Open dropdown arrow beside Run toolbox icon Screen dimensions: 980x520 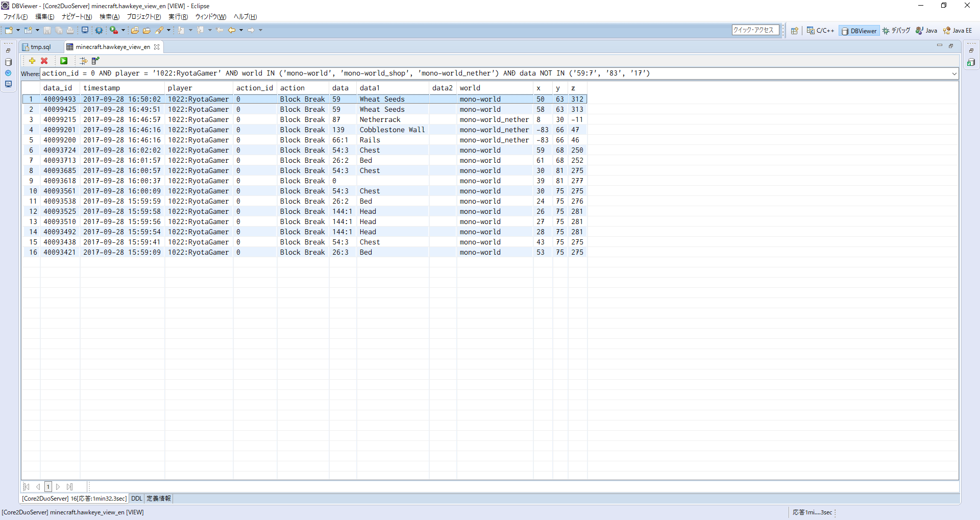(x=123, y=31)
